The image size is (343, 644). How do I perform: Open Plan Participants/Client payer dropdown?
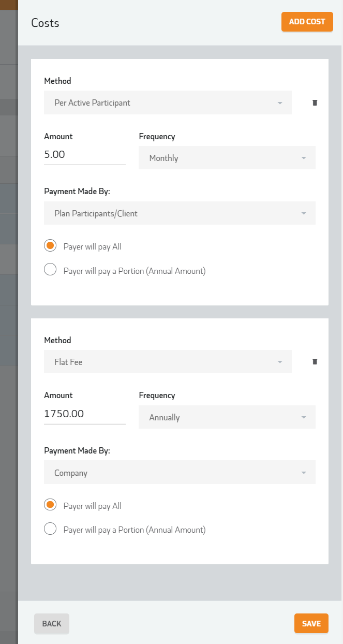(x=180, y=213)
